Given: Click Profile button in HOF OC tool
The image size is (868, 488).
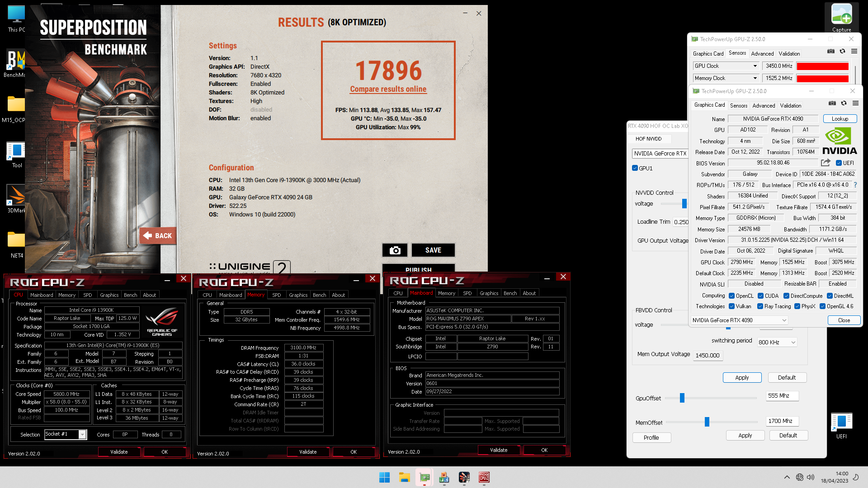Looking at the screenshot, I should coord(651,437).
